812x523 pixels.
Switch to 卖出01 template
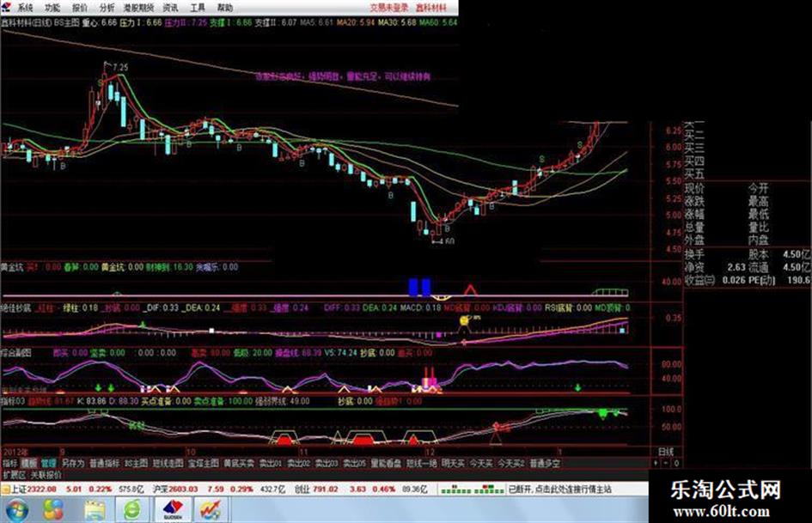click(x=271, y=463)
